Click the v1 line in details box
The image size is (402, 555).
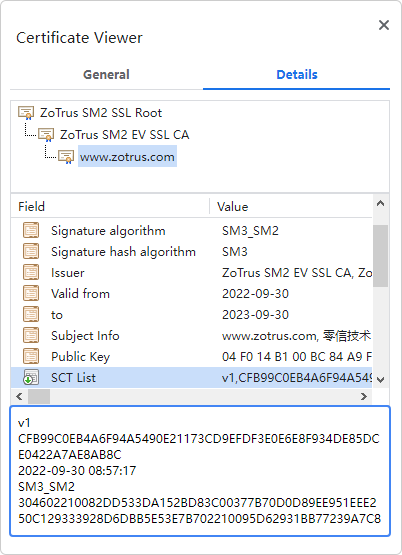pyautogui.click(x=24, y=423)
